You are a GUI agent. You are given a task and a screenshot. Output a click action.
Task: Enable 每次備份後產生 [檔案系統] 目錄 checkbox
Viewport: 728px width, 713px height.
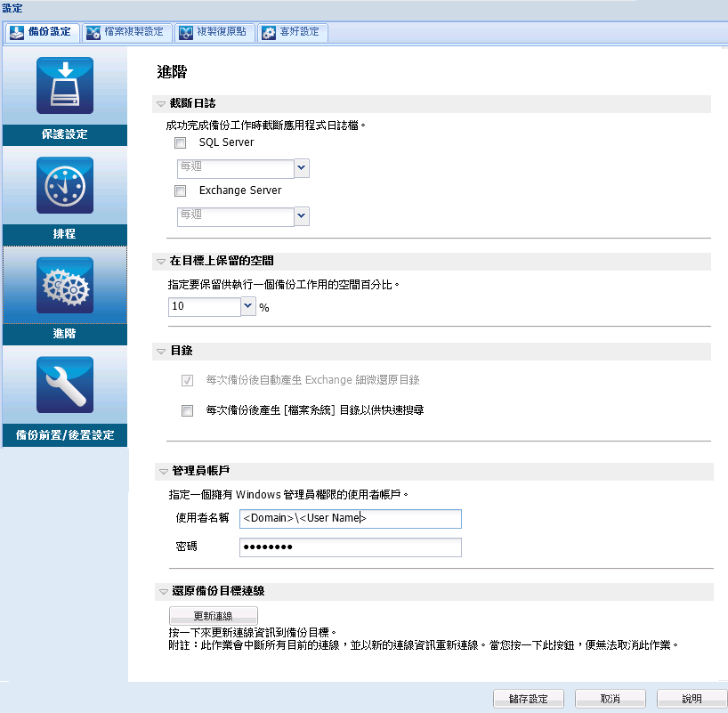(187, 410)
